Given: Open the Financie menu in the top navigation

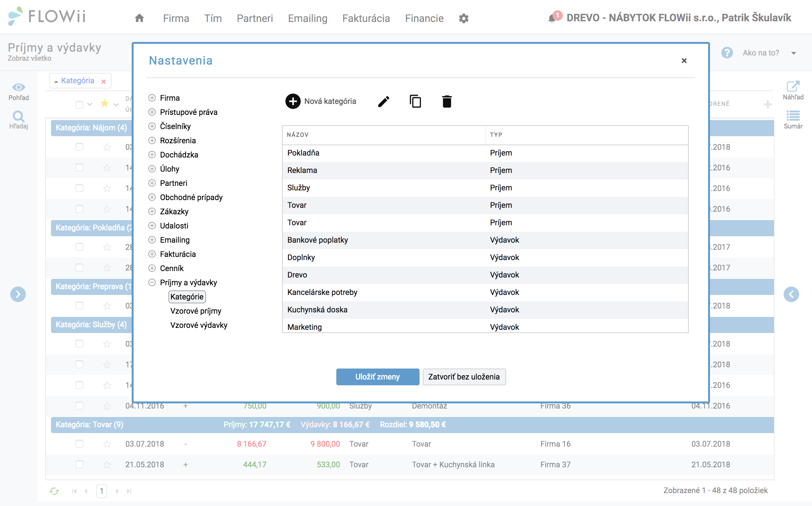Looking at the screenshot, I should 424,18.
